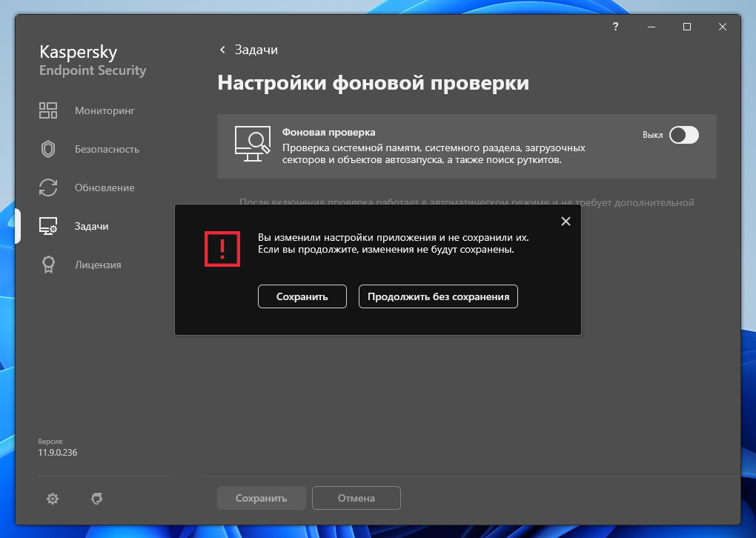Click the red exclamation warning icon
756x538 pixels.
click(x=222, y=249)
